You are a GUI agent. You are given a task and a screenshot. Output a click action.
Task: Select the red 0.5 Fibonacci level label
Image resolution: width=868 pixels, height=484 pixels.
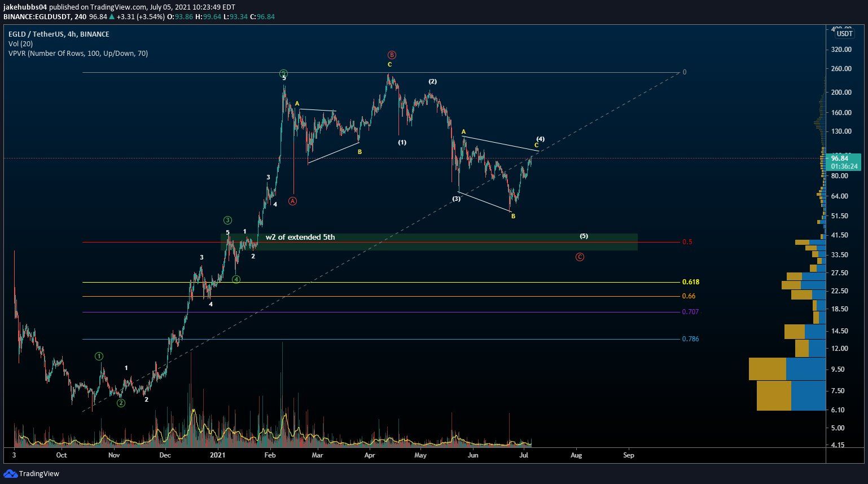click(x=687, y=242)
